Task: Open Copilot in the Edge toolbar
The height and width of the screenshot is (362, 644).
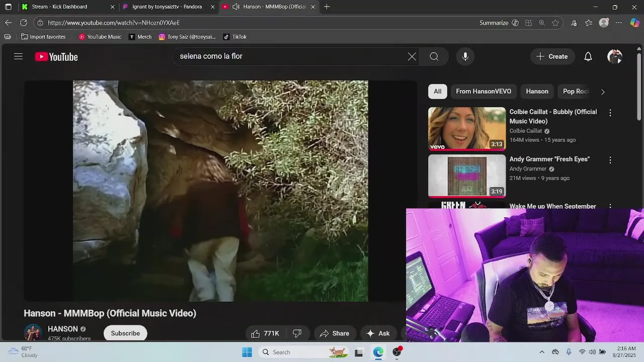Action: coord(634,23)
